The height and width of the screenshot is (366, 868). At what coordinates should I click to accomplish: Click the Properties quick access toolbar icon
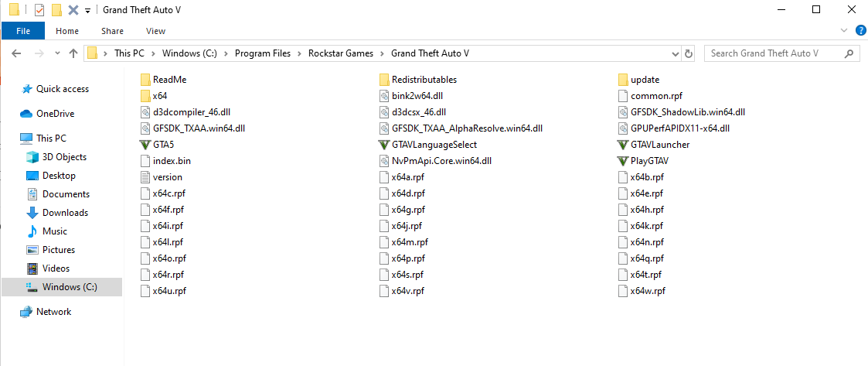pyautogui.click(x=39, y=10)
